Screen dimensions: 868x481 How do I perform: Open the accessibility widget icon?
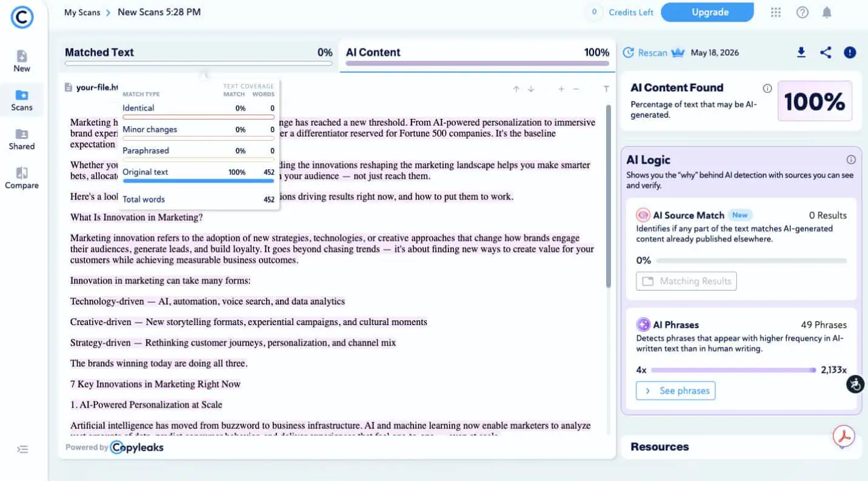tap(855, 383)
